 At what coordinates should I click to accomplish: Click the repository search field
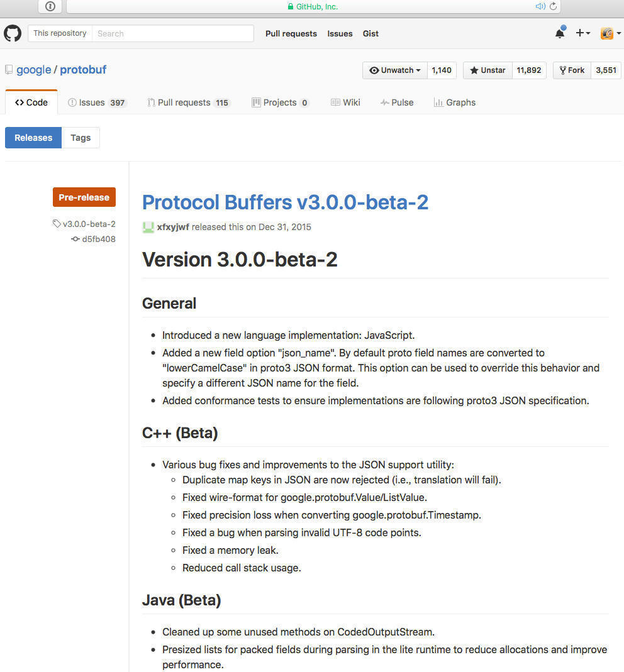click(173, 33)
